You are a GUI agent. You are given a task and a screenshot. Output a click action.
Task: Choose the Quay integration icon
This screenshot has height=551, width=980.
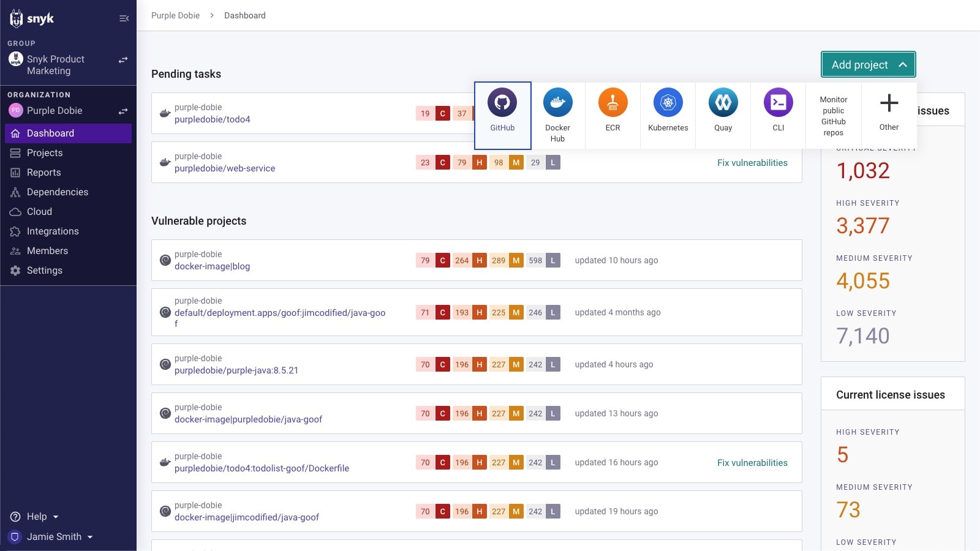click(x=723, y=103)
